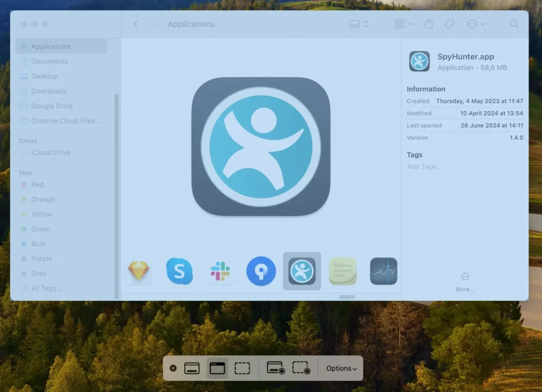Open the screenshot Options menu
Image resolution: width=542 pixels, height=392 pixels.
pos(341,369)
